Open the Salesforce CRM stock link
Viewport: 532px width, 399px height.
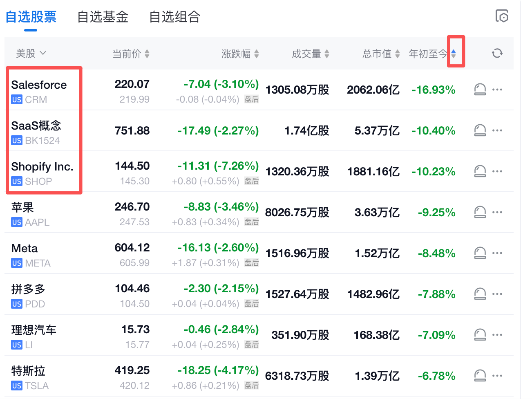click(39, 92)
